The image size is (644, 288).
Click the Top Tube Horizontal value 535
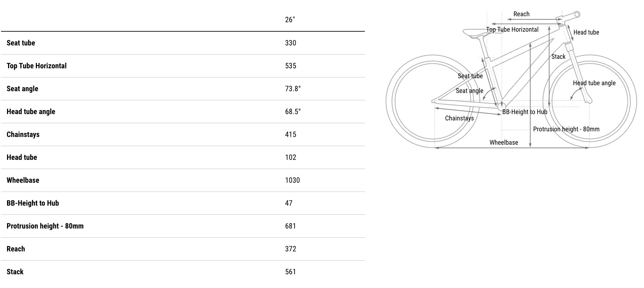[290, 66]
